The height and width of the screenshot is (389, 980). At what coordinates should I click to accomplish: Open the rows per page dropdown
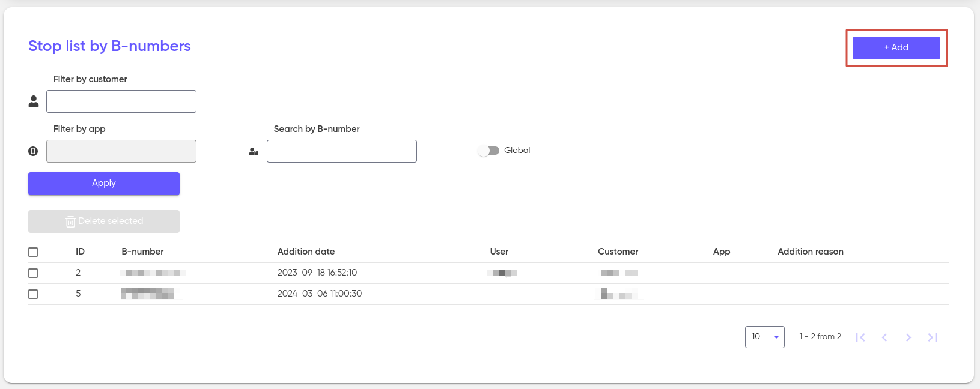pos(765,337)
